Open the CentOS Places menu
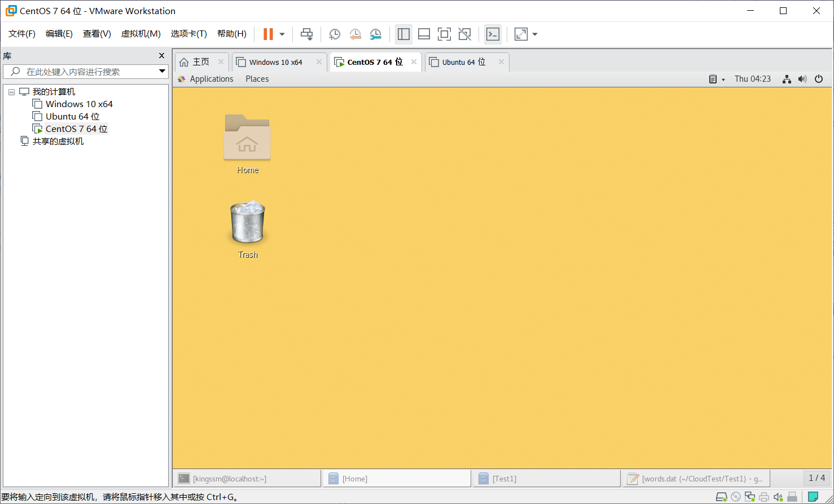 pyautogui.click(x=257, y=79)
